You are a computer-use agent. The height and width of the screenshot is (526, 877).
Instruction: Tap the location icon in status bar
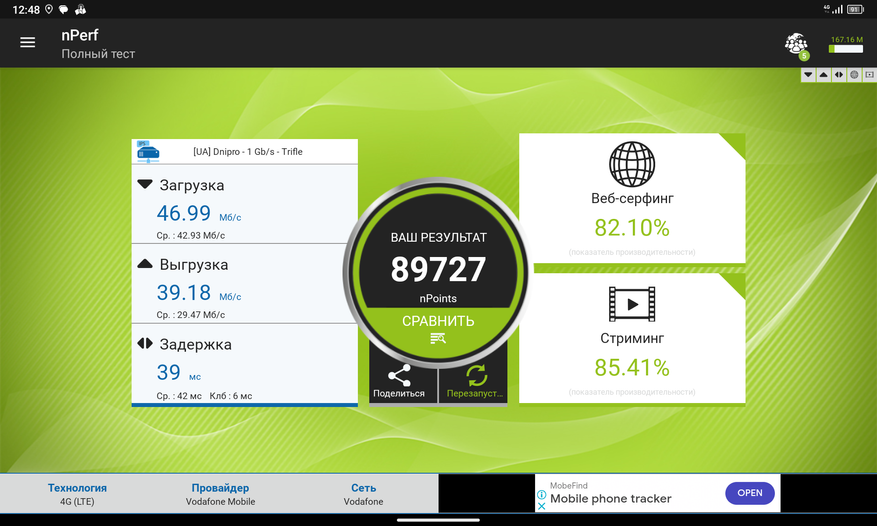[x=49, y=10]
